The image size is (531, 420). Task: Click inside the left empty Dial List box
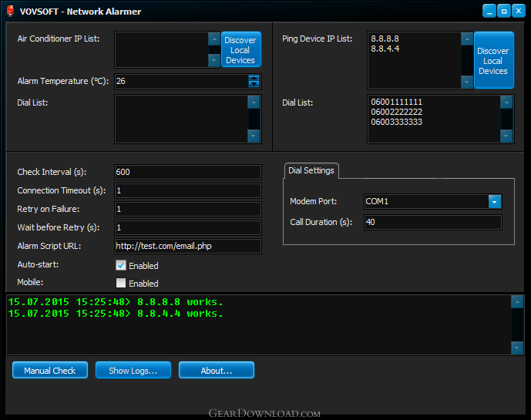pyautogui.click(x=182, y=119)
